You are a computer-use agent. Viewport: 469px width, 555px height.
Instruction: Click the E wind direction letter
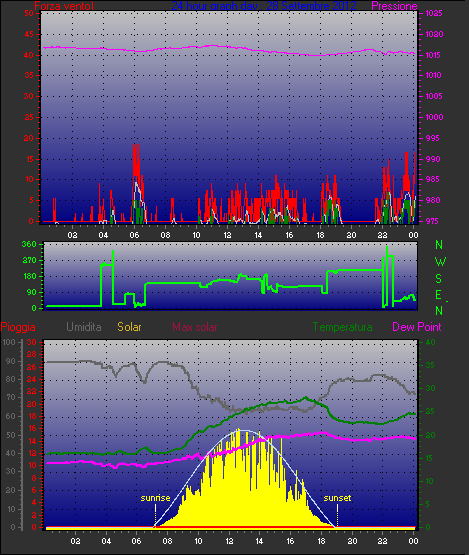click(438, 295)
